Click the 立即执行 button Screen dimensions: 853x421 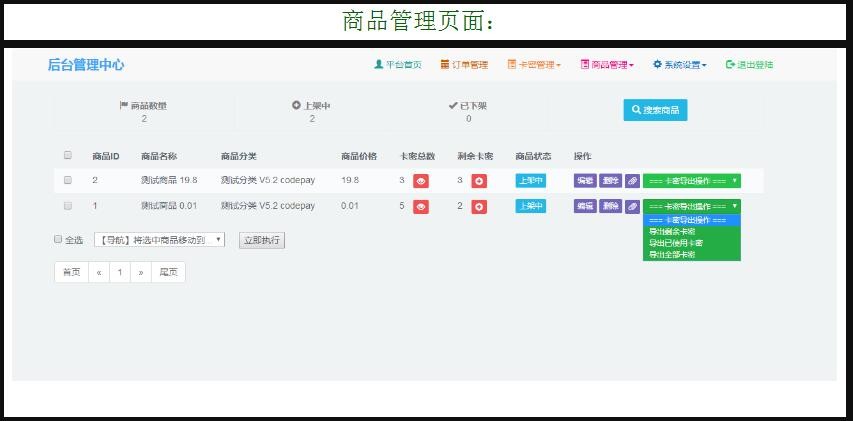point(262,240)
